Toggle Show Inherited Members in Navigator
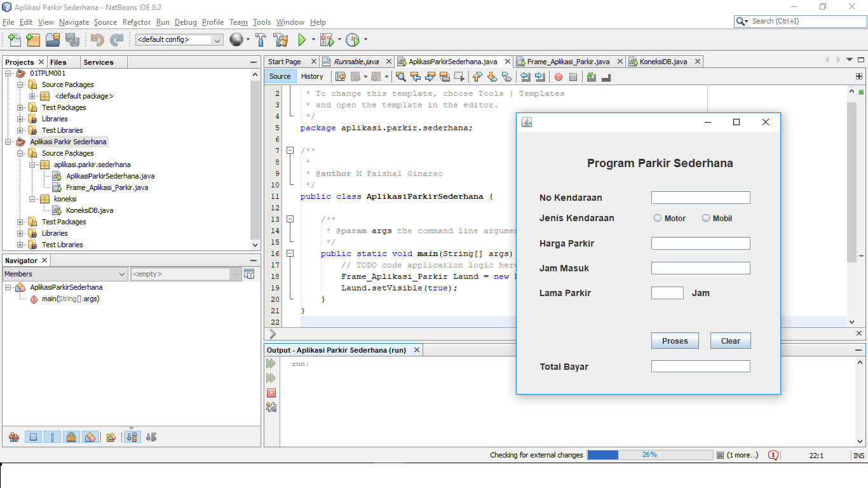The height and width of the screenshot is (488, 868). 13,437
